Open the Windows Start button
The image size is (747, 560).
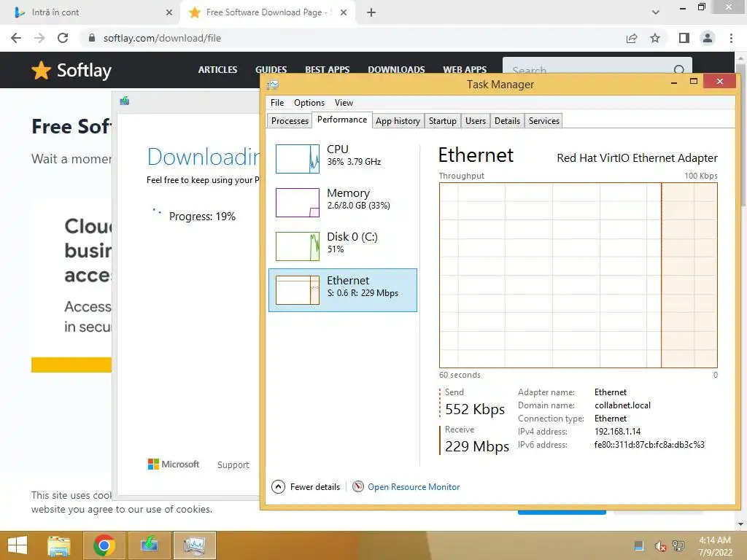(x=18, y=545)
